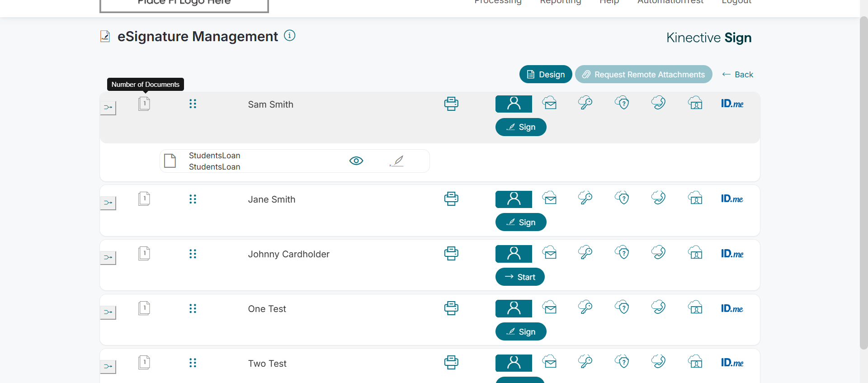This screenshot has width=868, height=383.
Task: Click the print icon for Sam Smith
Action: click(451, 104)
